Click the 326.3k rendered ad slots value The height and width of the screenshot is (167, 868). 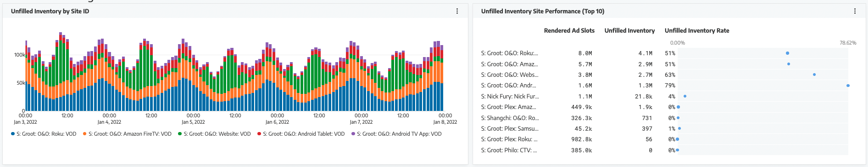582,118
